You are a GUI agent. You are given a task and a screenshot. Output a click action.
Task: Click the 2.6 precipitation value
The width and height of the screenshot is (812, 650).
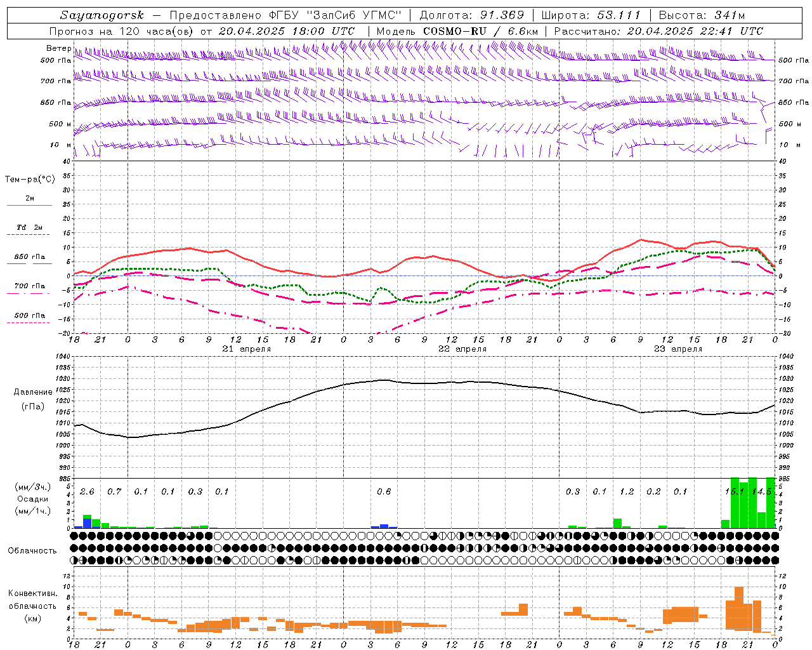87,492
